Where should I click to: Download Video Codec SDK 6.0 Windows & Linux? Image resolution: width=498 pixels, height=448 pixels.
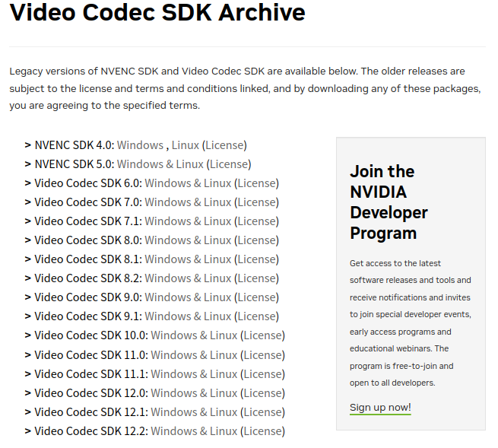pos(188,183)
